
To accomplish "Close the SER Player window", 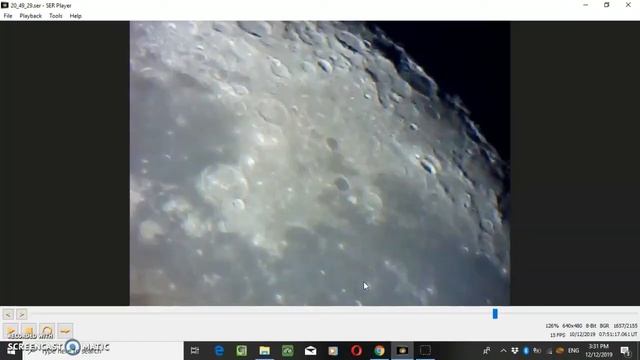I will 628,5.
